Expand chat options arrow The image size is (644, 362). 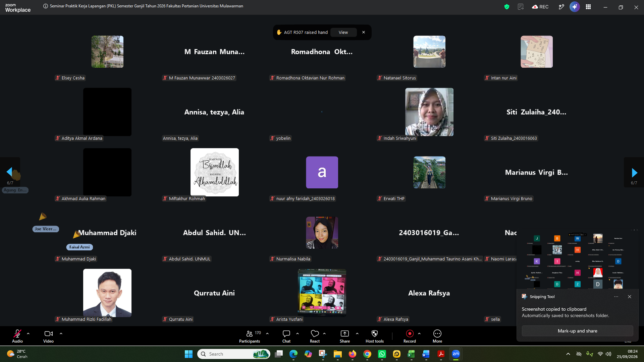click(x=298, y=334)
